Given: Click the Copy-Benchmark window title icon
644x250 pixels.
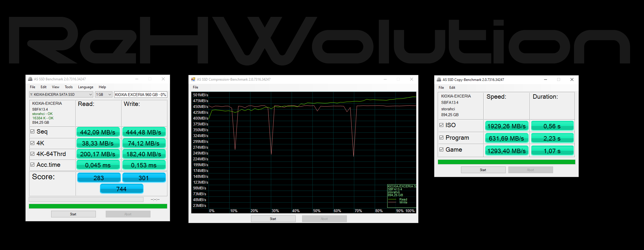Looking at the screenshot, I should point(439,79).
